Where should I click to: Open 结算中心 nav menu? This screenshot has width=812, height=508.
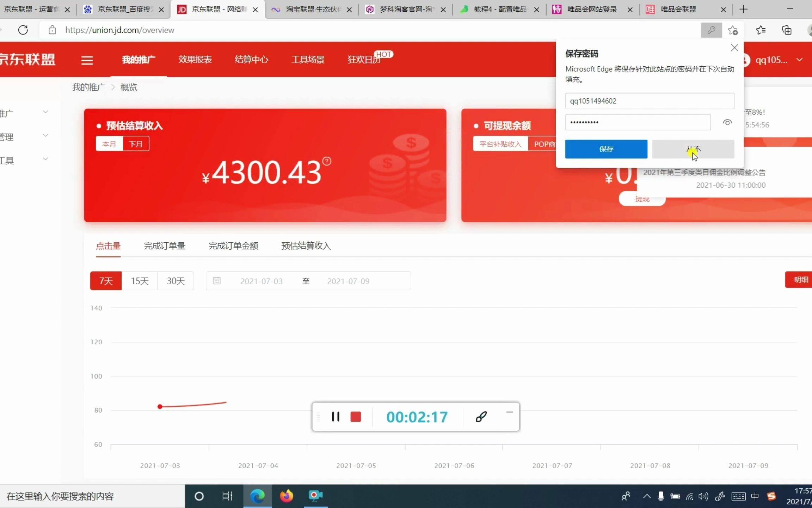tap(251, 60)
